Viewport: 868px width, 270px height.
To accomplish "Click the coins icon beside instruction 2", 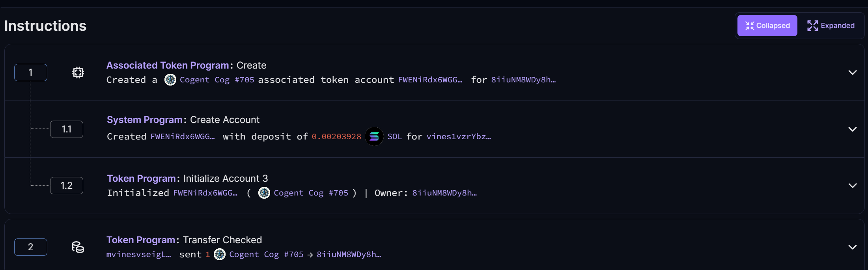I will (78, 247).
